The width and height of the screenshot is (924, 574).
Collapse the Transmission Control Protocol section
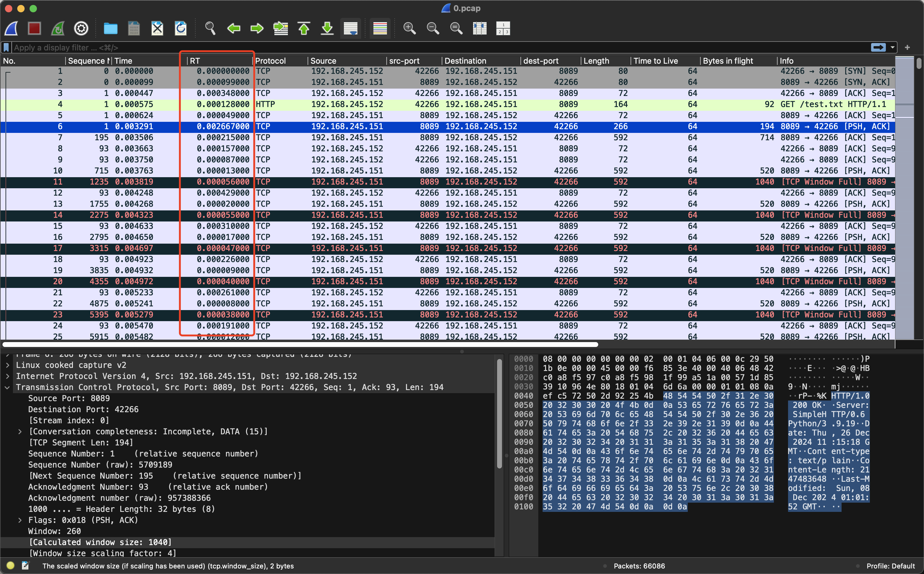click(7, 387)
